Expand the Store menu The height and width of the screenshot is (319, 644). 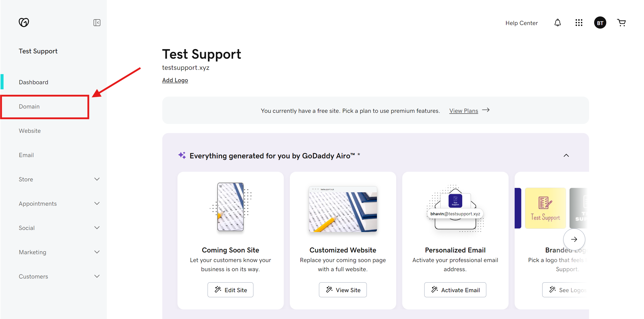pos(97,179)
